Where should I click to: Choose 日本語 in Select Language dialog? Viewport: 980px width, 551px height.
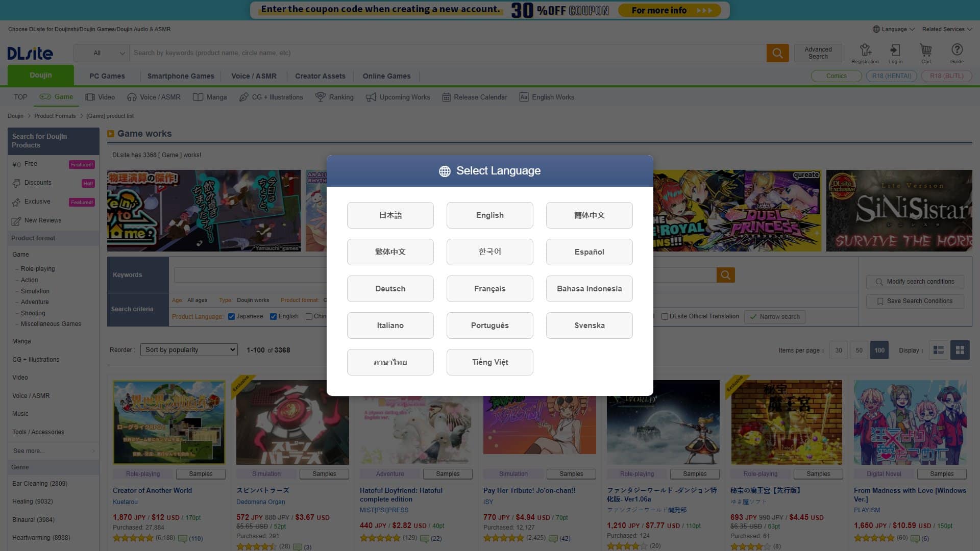tap(390, 215)
